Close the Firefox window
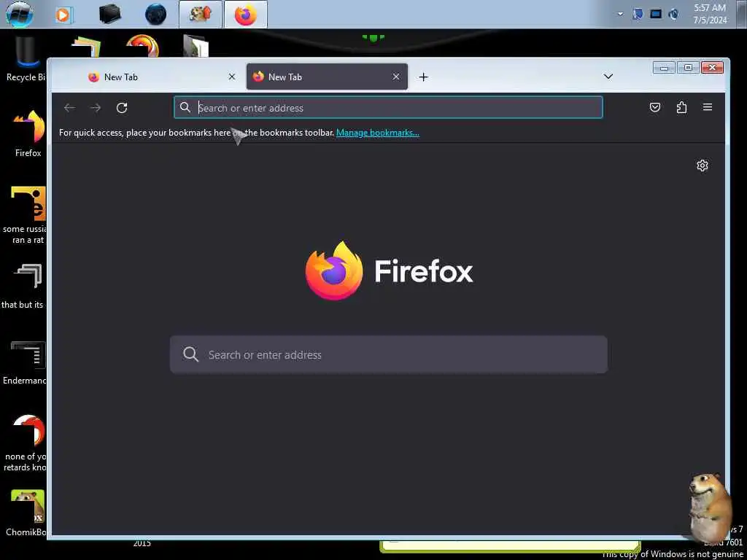Viewport: 747px width, 560px height. tap(713, 68)
